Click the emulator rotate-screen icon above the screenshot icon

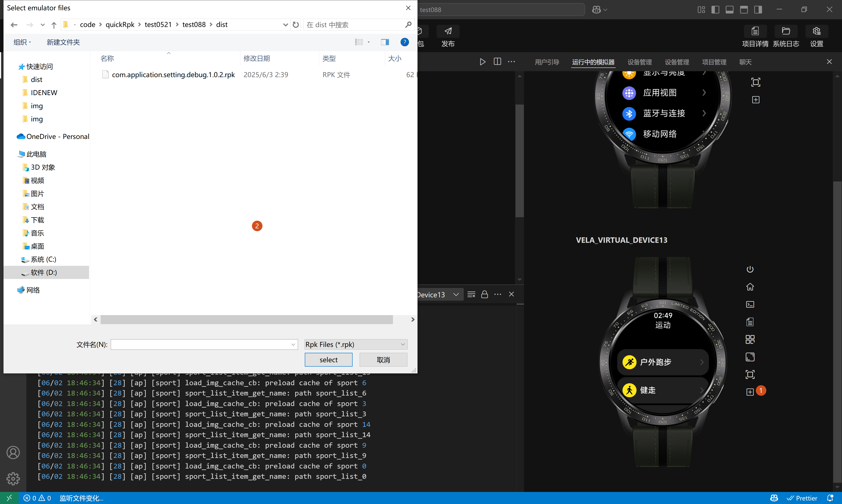point(750,357)
